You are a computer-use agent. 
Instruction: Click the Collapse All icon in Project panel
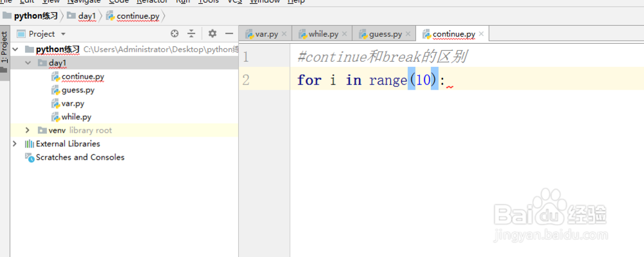(191, 33)
